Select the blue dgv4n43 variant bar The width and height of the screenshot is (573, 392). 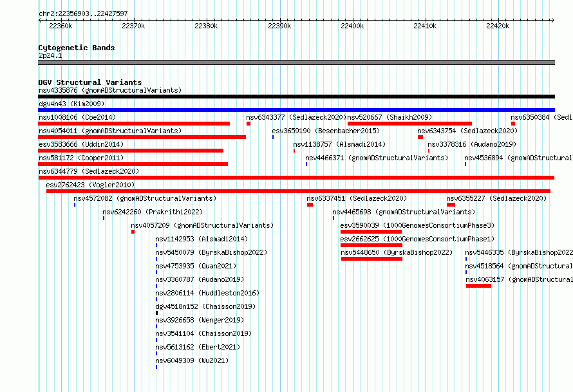coord(296,110)
